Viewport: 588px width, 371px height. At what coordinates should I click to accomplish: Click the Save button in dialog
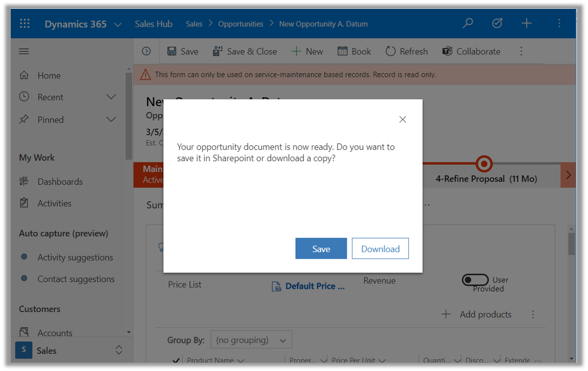tap(321, 249)
